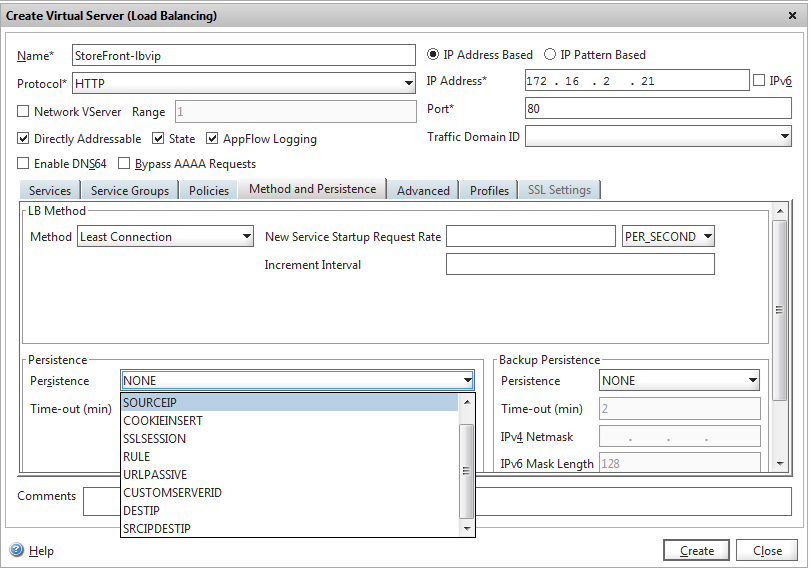The image size is (811, 568).
Task: Click the IPv6 Mask Length field
Action: click(680, 462)
